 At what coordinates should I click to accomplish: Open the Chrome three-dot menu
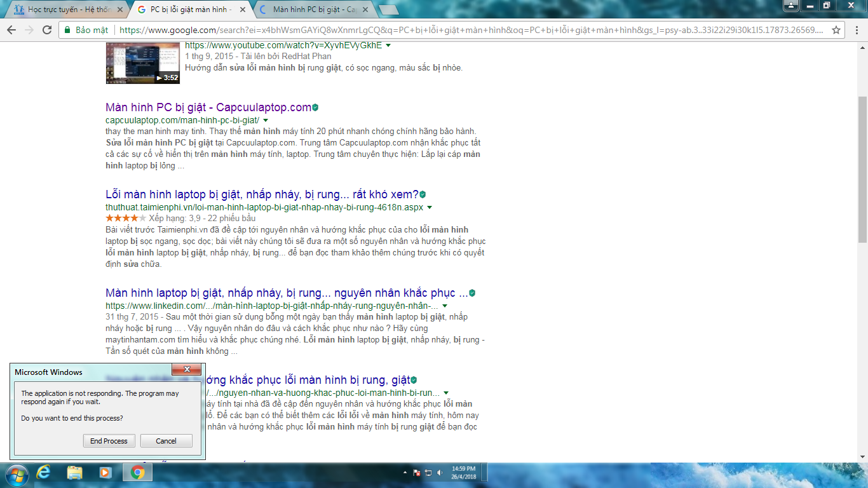pos(856,30)
